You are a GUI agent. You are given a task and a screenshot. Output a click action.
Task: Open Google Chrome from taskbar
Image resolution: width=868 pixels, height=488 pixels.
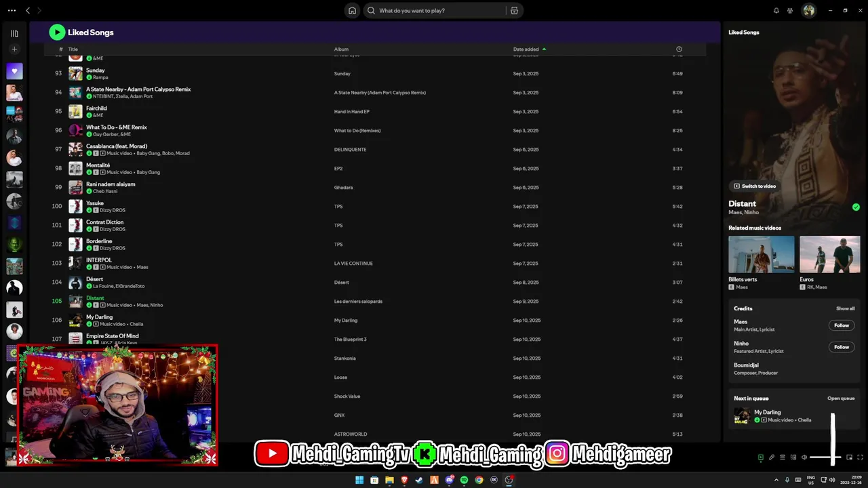pyautogui.click(x=479, y=480)
